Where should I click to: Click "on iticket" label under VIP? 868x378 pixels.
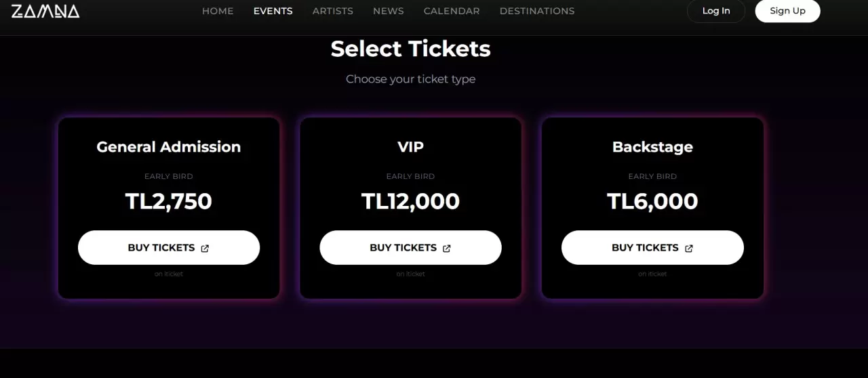[411, 274]
